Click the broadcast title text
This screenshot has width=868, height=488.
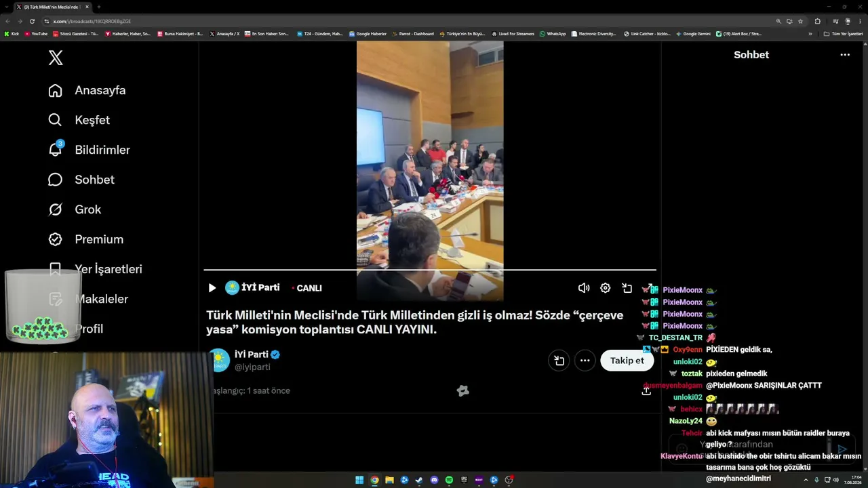(x=415, y=323)
